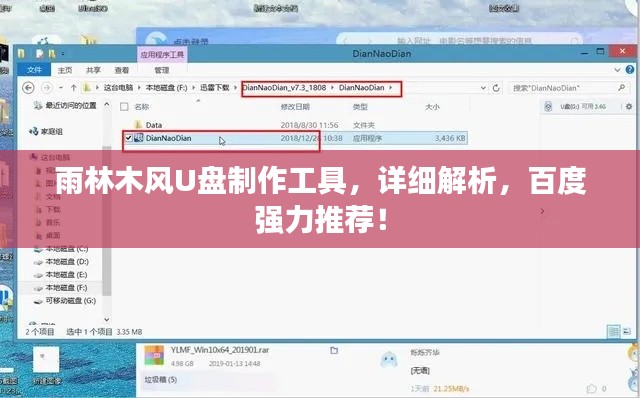Viewport: 640px width, 398px height.
Task: Click the Data folder name
Action: (x=154, y=125)
